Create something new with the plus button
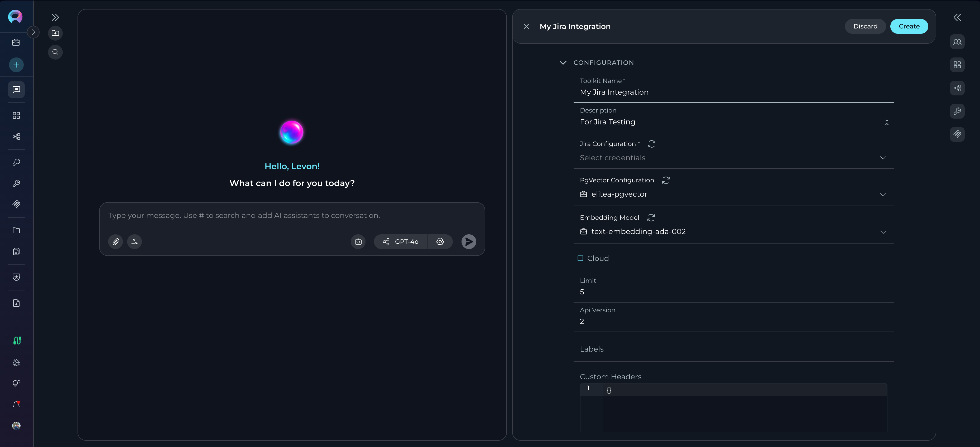Screen dimensions: 980x447 click(x=16, y=65)
